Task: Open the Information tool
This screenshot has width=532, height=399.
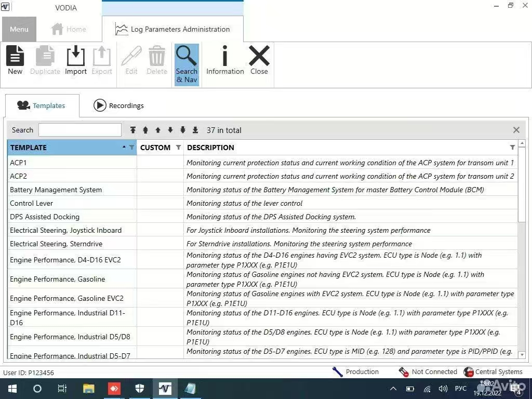Action: pyautogui.click(x=225, y=60)
